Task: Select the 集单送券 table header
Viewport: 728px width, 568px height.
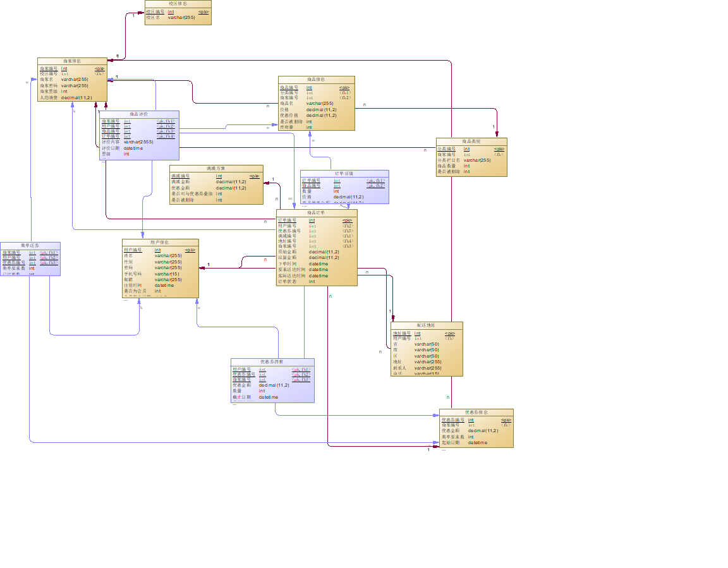Action: (x=30, y=246)
